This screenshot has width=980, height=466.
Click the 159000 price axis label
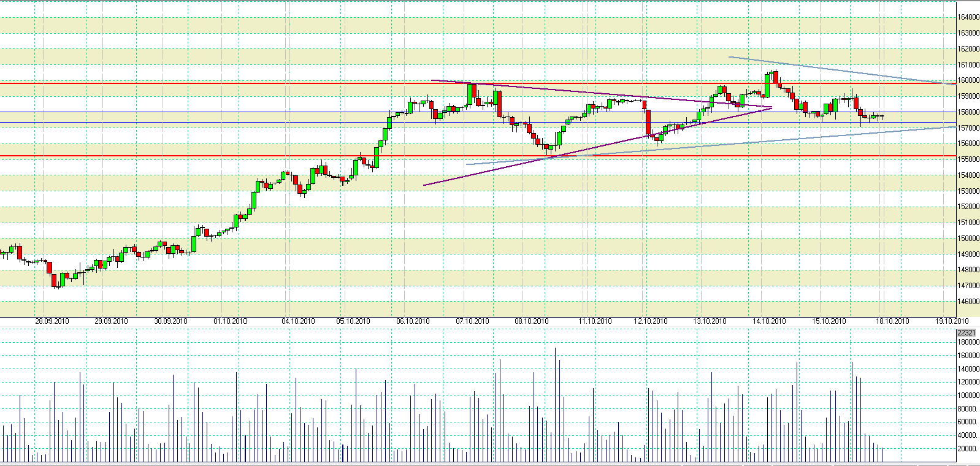968,96
